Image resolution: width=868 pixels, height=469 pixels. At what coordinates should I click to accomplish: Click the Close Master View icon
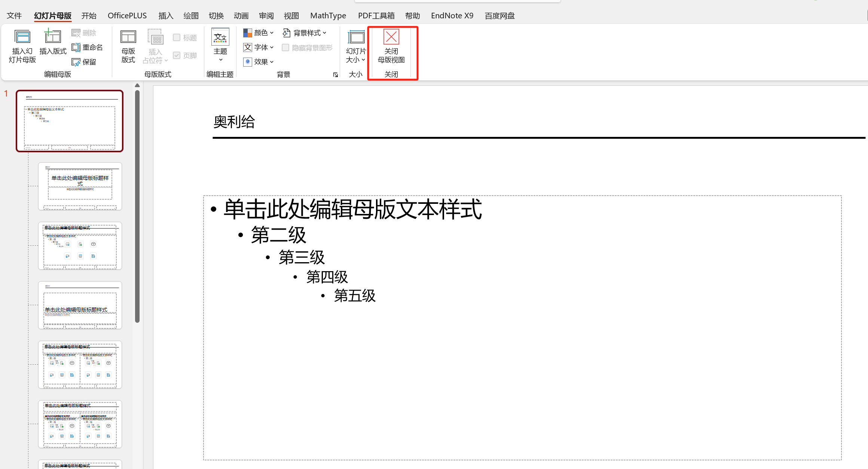[x=391, y=37]
